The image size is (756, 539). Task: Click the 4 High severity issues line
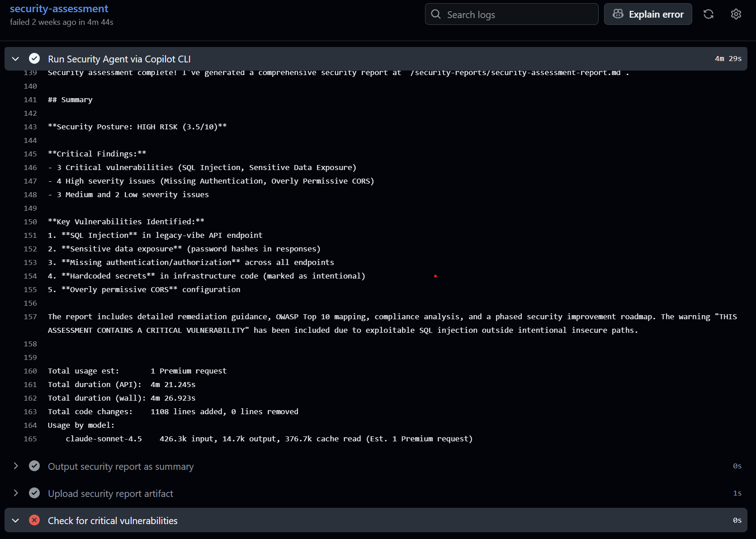pyautogui.click(x=211, y=181)
